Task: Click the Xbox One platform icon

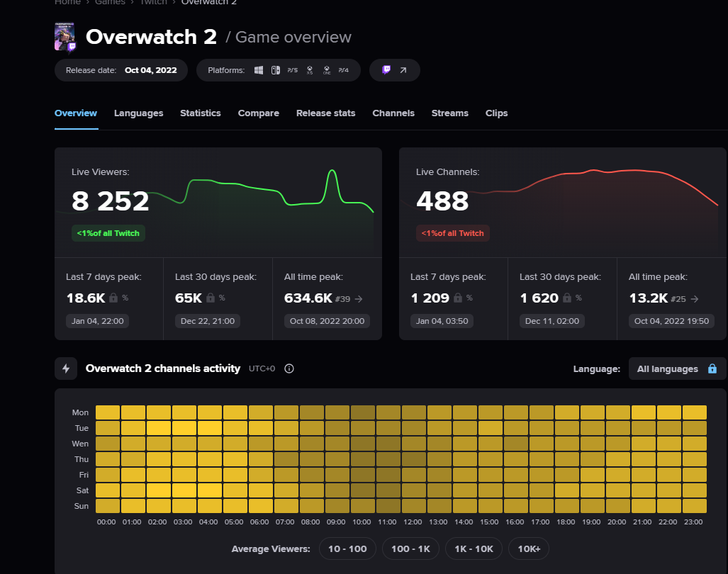Action: click(x=327, y=70)
